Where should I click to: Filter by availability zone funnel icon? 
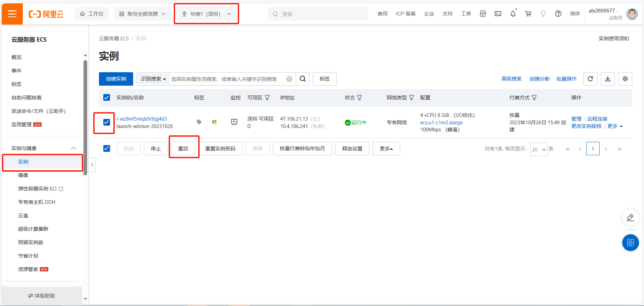[267, 97]
